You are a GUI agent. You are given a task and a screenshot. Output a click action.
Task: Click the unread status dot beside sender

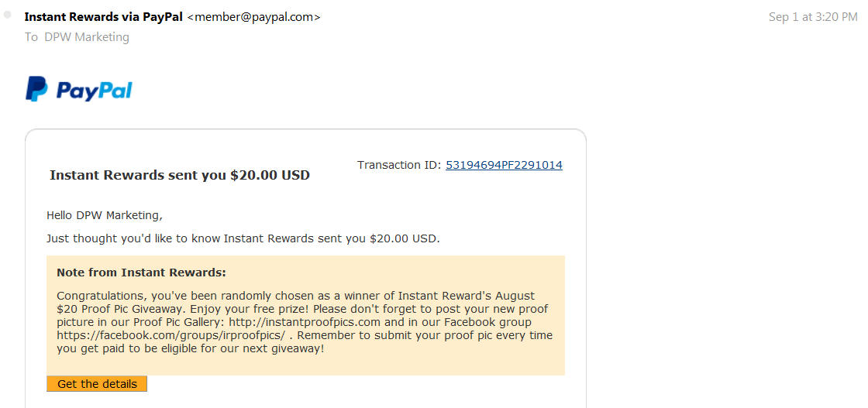pos(7,15)
